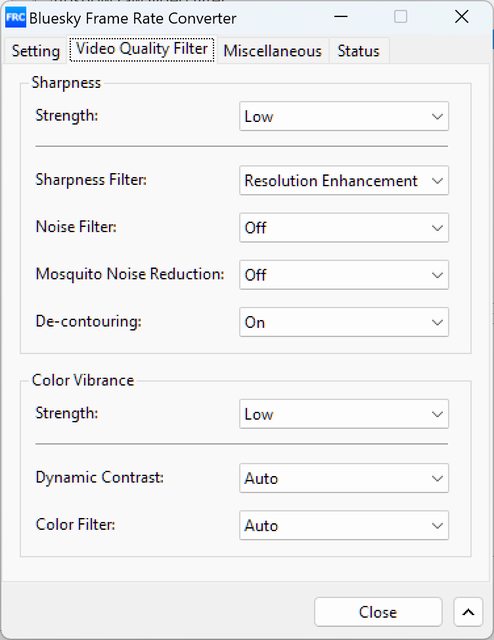Expand the Dynamic Contrast dropdown
Image resolution: width=494 pixels, height=640 pixels.
tap(344, 478)
